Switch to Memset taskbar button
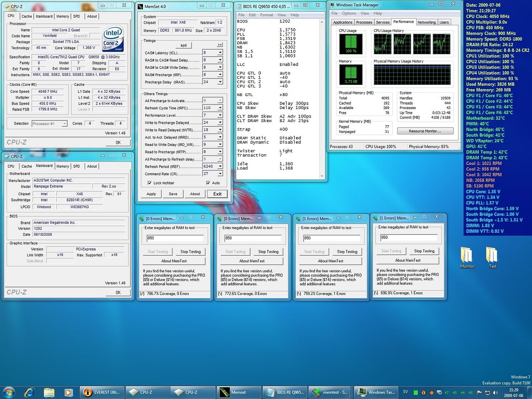 click(x=239, y=392)
